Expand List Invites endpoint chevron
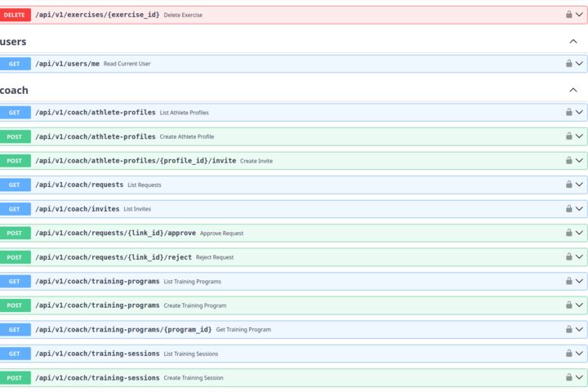 (579, 208)
